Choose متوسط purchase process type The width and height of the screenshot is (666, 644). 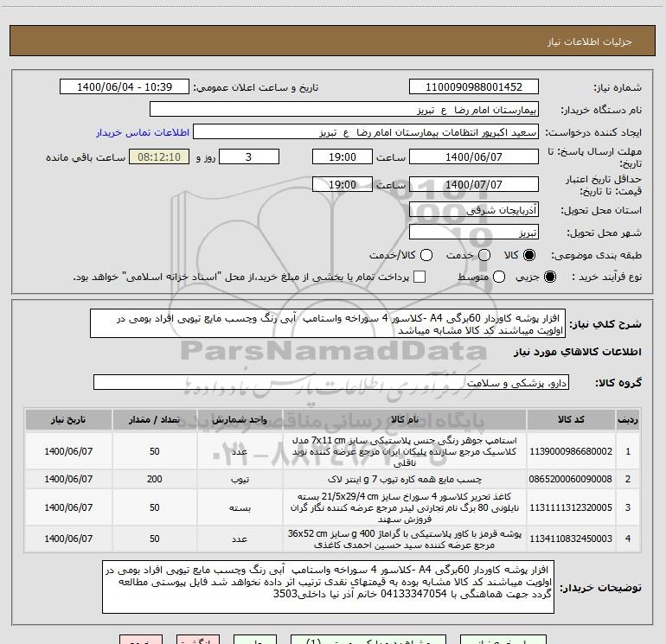click(x=499, y=277)
